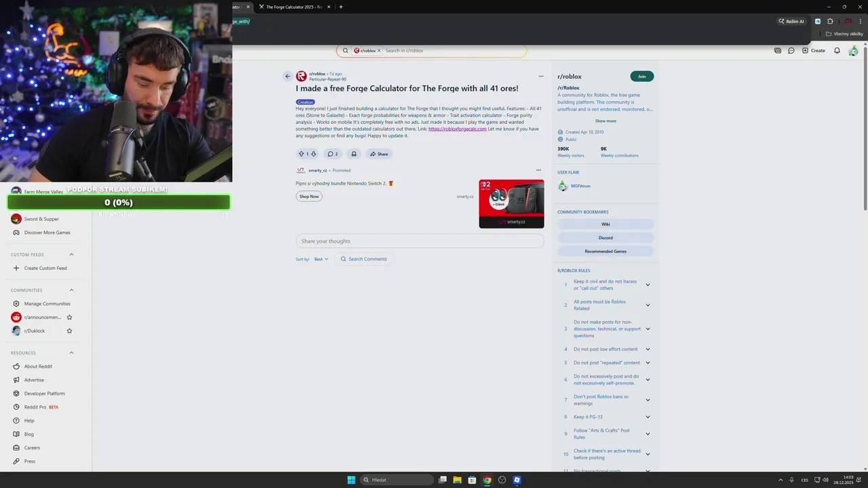Open Chrome extensions puzzle icon
868x488 pixels.
tap(830, 21)
